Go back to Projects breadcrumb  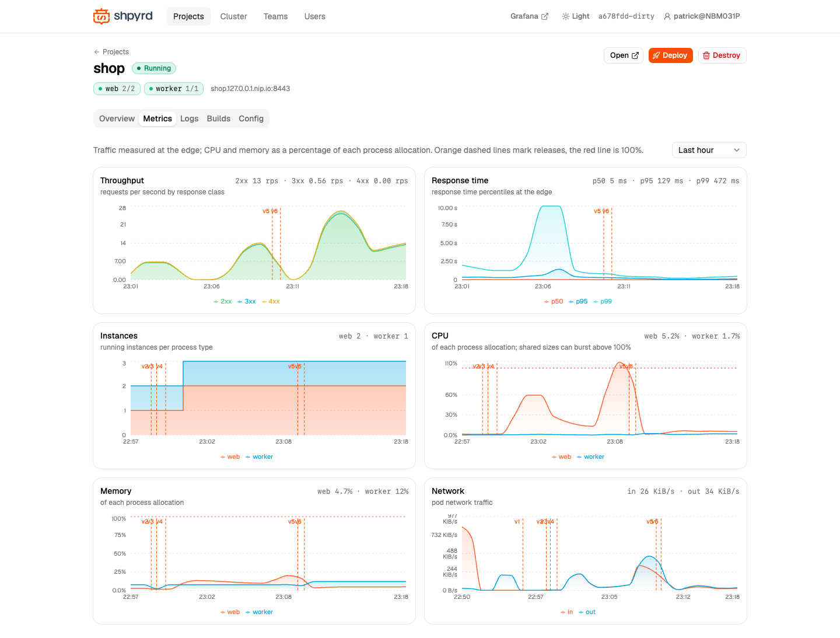[x=111, y=52]
